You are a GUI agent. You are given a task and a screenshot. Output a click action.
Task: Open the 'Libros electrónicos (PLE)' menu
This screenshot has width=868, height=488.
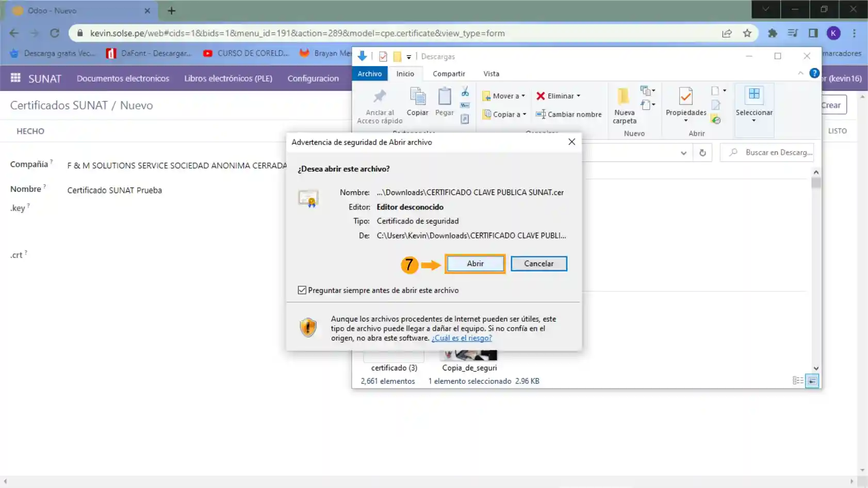[x=228, y=78]
